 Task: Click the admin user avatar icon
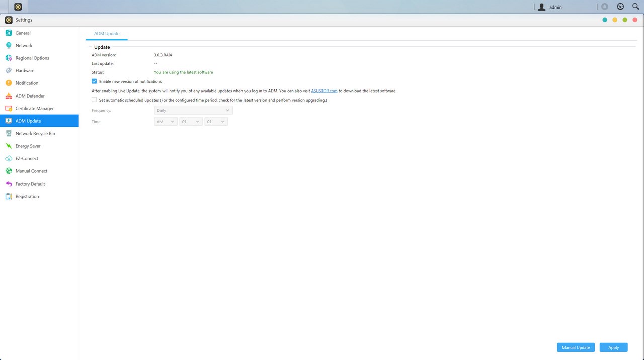542,7
